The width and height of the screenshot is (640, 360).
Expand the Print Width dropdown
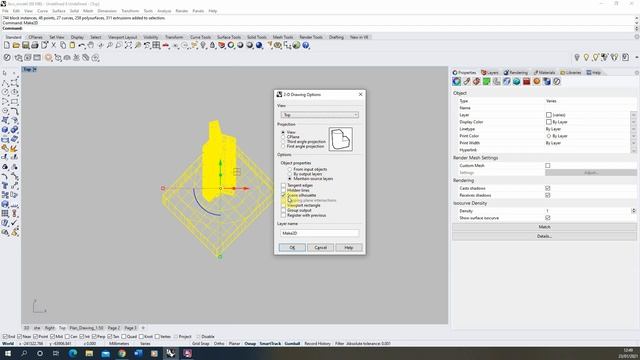coord(633,143)
